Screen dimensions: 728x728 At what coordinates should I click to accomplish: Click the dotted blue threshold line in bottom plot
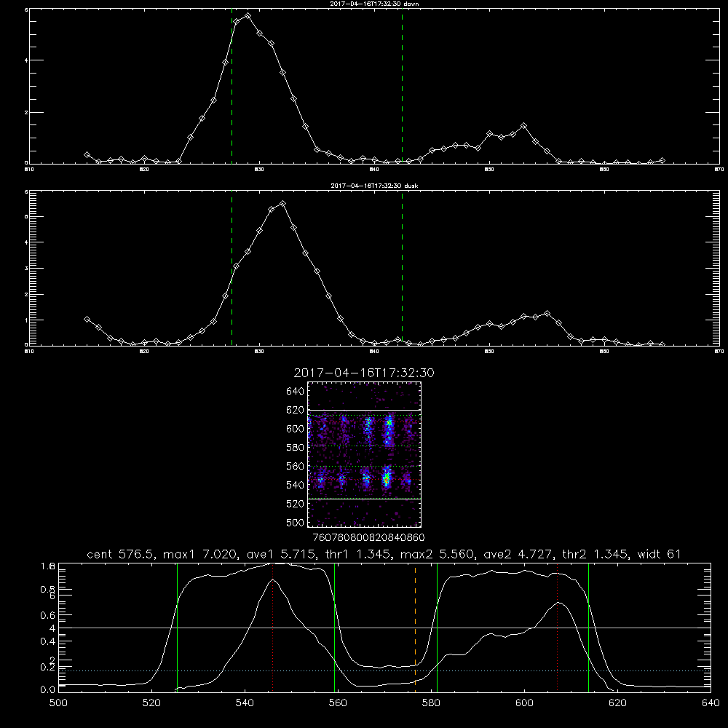pos(384,670)
